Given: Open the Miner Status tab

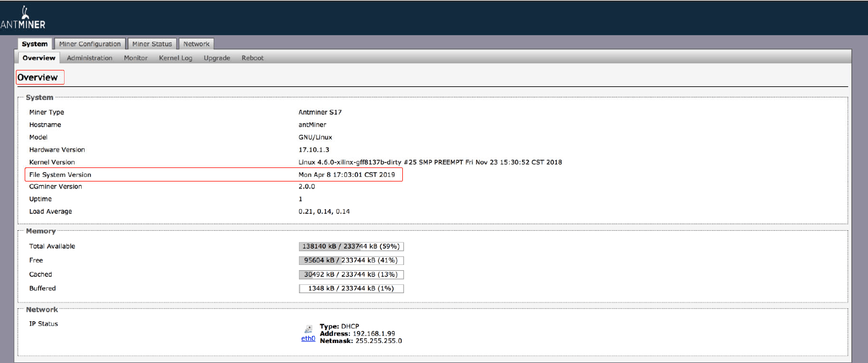Looking at the screenshot, I should [152, 44].
